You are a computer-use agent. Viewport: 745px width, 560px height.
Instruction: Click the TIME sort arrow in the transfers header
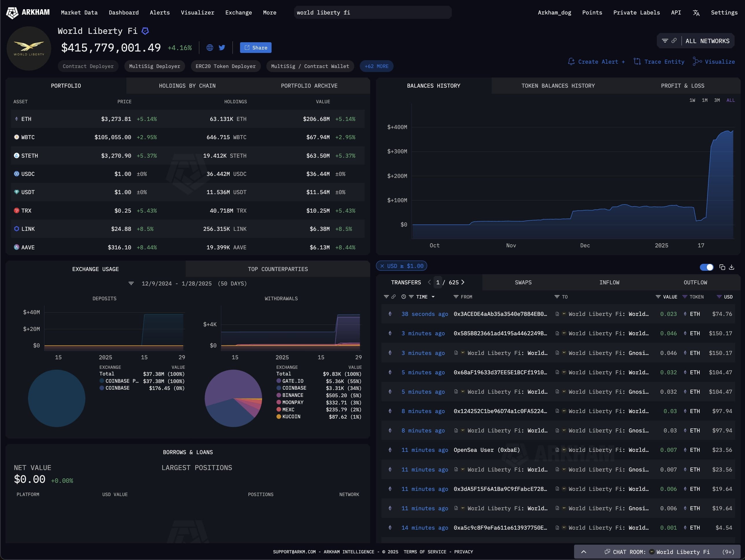coord(433,297)
